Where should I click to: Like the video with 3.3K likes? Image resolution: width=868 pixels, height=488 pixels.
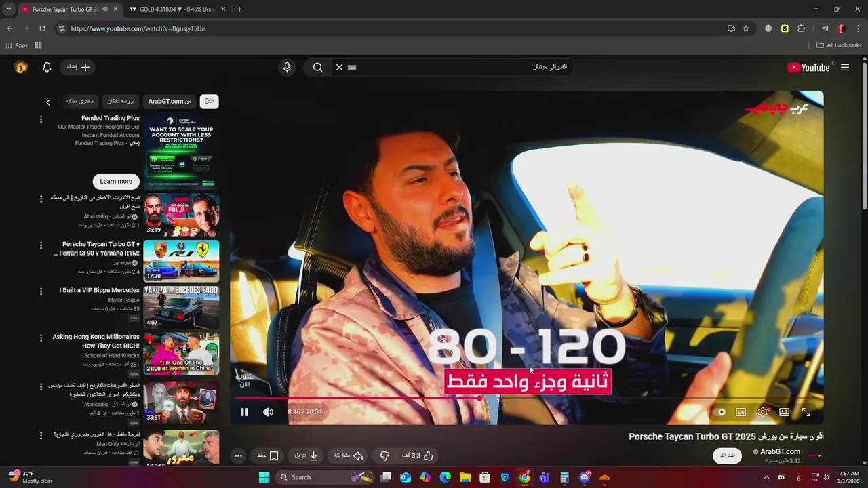coord(417,455)
